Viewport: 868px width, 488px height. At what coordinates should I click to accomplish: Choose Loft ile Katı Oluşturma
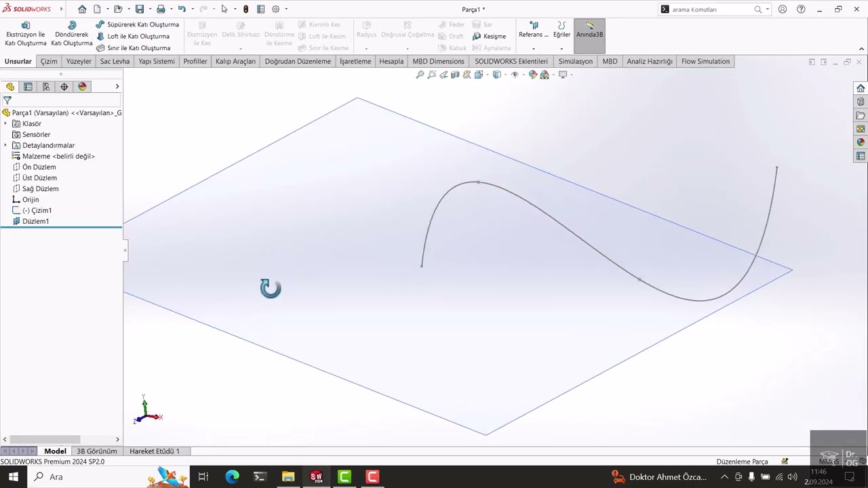(x=134, y=36)
